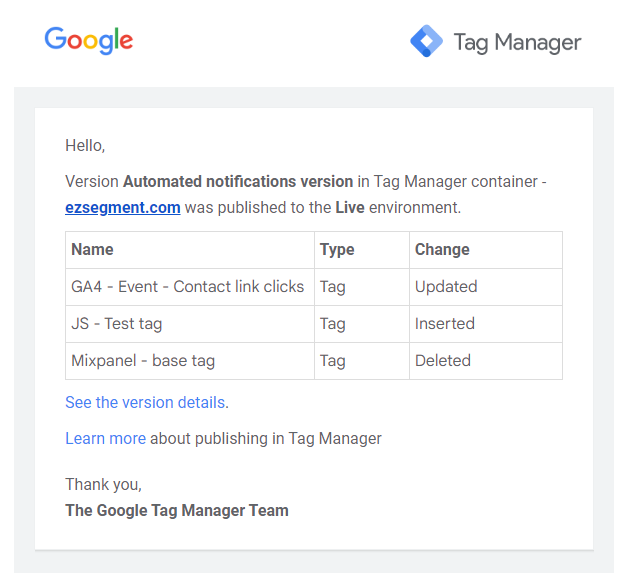Screen dimensions: 630x583
Task: Open See the version details link
Action: coord(145,403)
